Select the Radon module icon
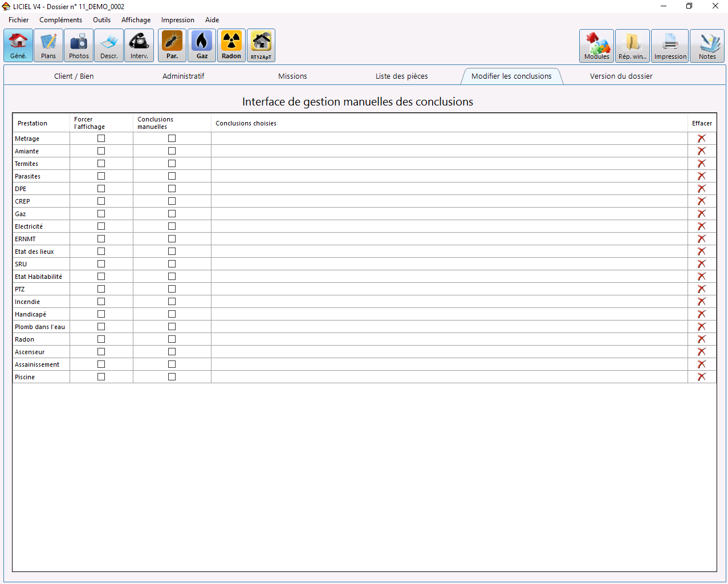The height and width of the screenshot is (584, 728). tap(231, 46)
